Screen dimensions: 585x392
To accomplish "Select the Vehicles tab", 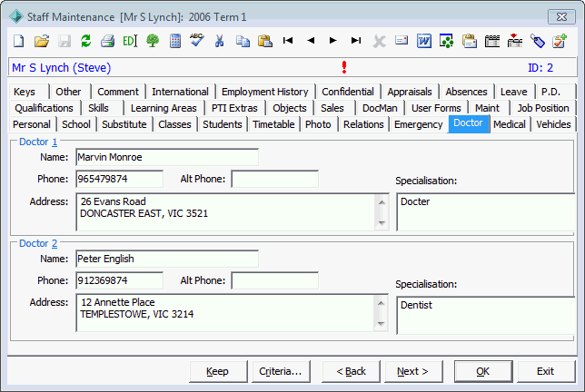I will pyautogui.click(x=553, y=124).
